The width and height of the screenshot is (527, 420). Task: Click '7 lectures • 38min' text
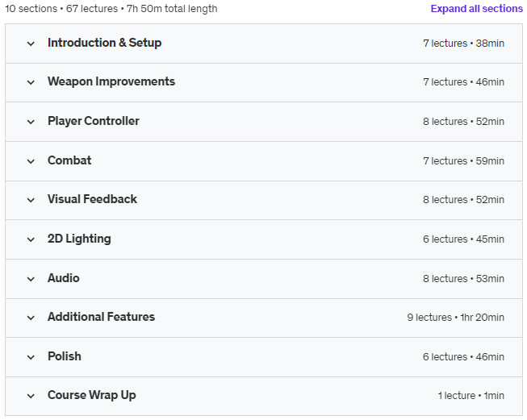[x=463, y=44]
